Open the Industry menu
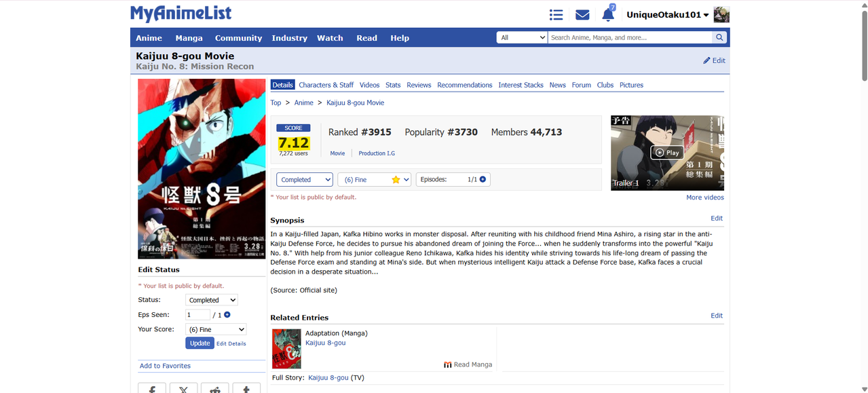Screen dimensions: 868x393 (x=290, y=38)
